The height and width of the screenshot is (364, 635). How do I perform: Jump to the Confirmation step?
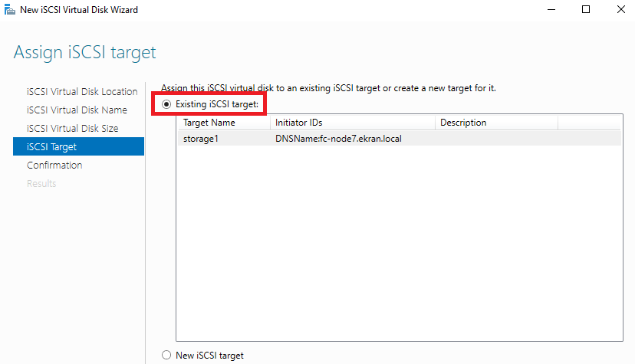pyautogui.click(x=54, y=166)
